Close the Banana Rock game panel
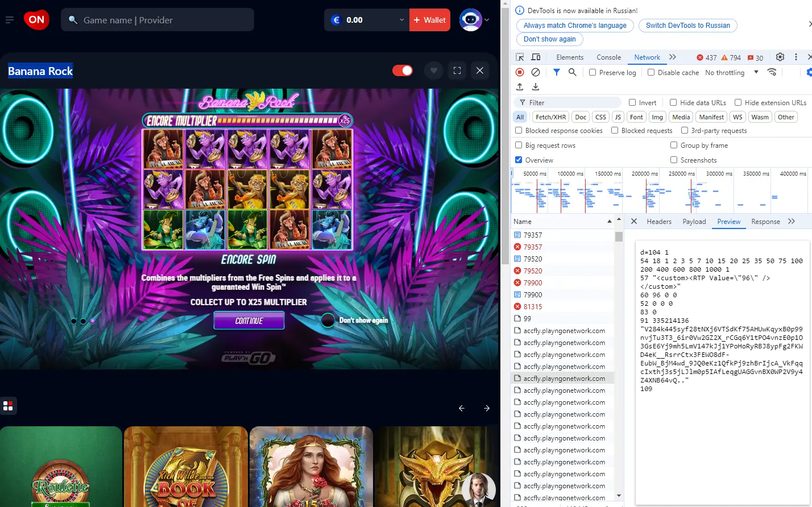 480,70
